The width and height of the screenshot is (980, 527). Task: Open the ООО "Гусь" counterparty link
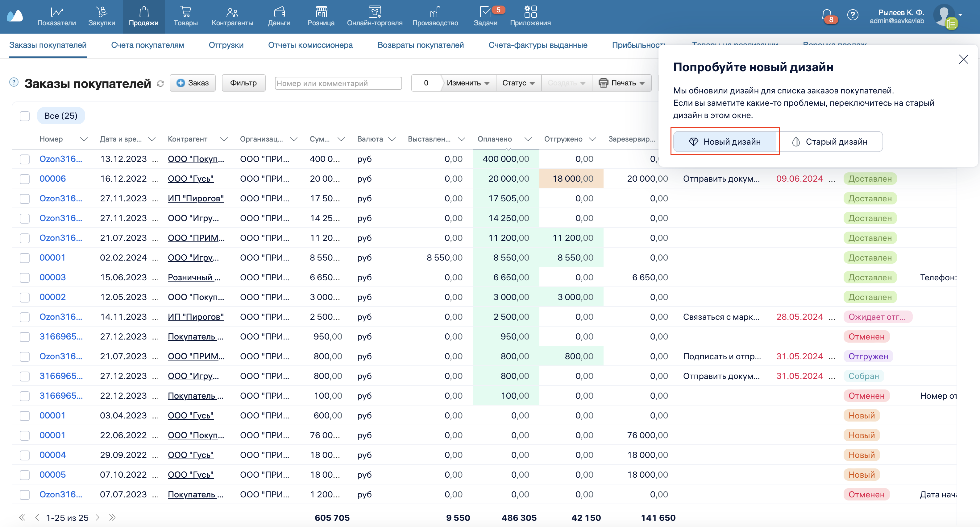pyautogui.click(x=191, y=179)
